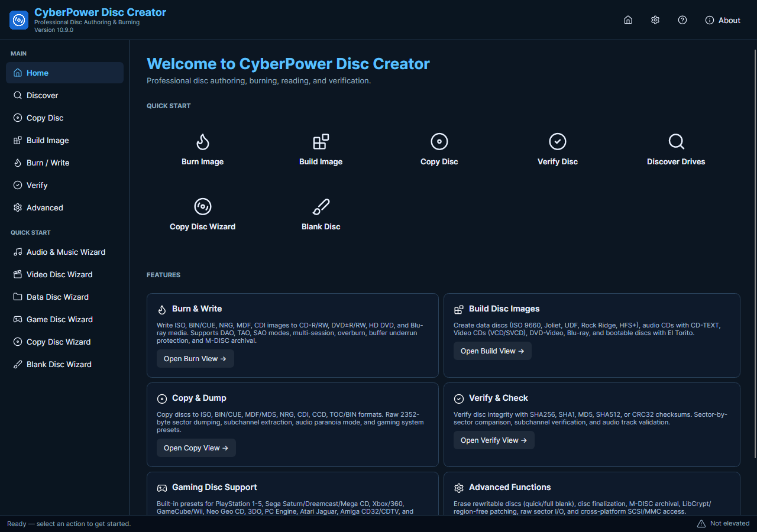Open the Burn / Write sidebar item
The width and height of the screenshot is (757, 532).
point(65,163)
